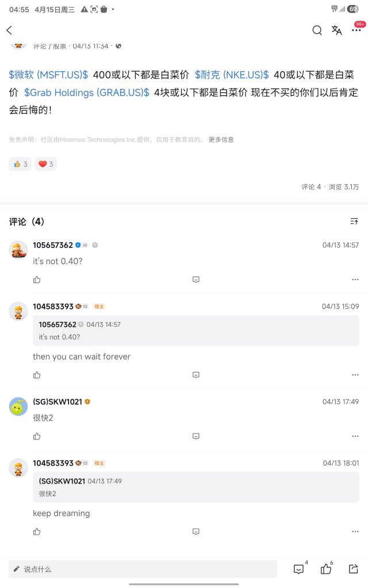
Task: Share the post with bottom share icon
Action: tap(354, 569)
